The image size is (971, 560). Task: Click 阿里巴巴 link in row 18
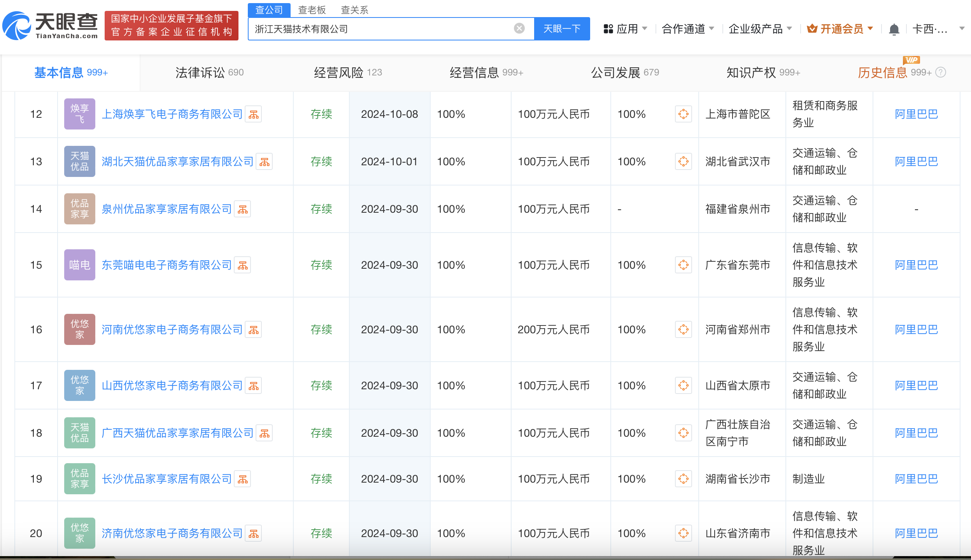coord(916,433)
